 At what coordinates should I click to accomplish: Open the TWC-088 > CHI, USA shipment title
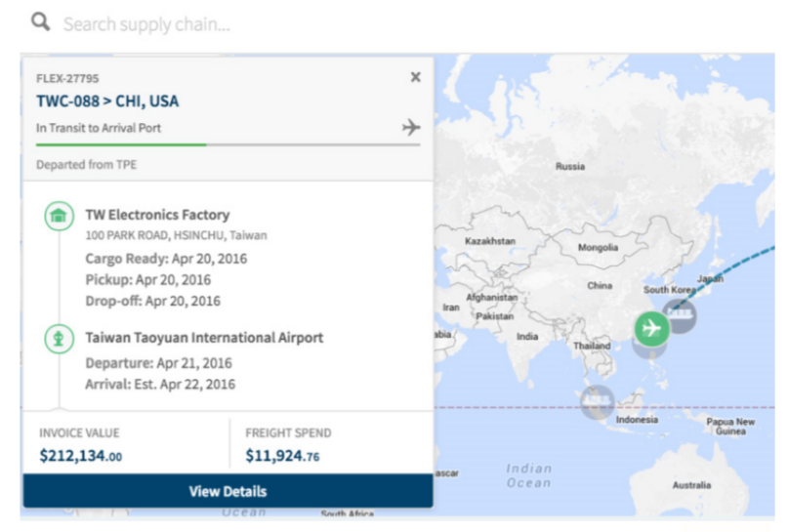tap(107, 102)
